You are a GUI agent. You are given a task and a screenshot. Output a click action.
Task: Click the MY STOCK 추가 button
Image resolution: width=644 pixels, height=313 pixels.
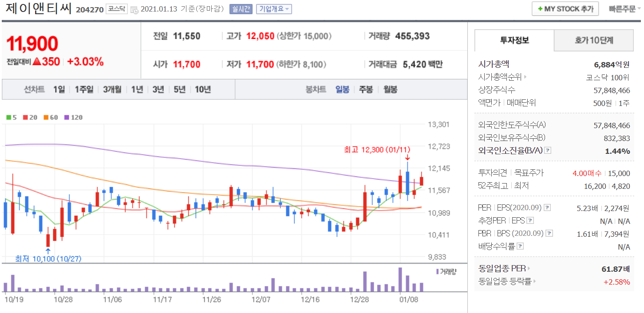pos(565,9)
